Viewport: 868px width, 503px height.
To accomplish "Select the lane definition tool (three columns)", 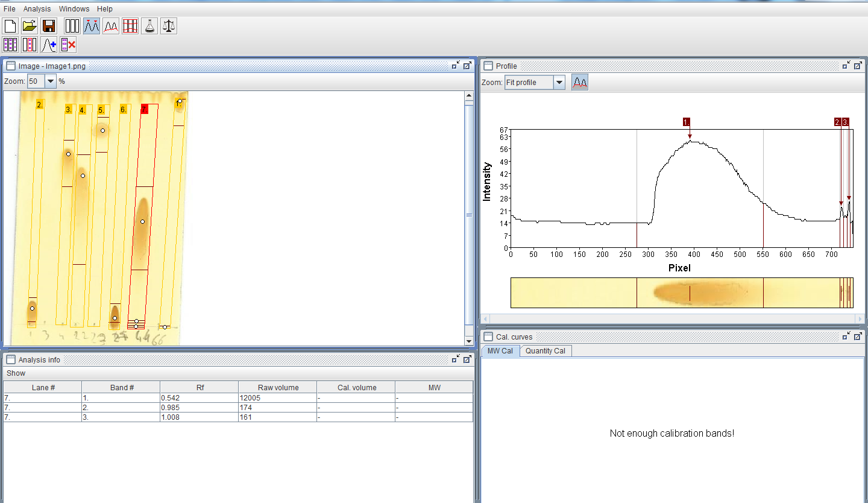I will [72, 26].
